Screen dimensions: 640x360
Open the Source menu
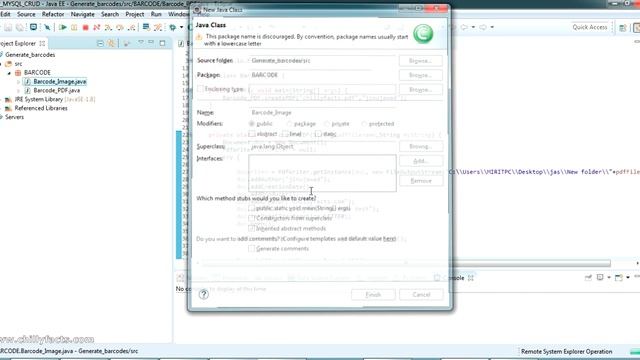point(26,14)
